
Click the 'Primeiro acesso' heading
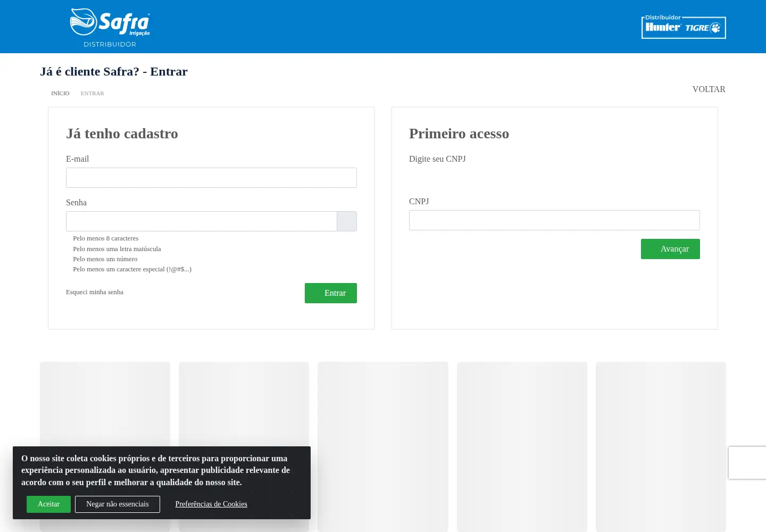[x=459, y=134]
